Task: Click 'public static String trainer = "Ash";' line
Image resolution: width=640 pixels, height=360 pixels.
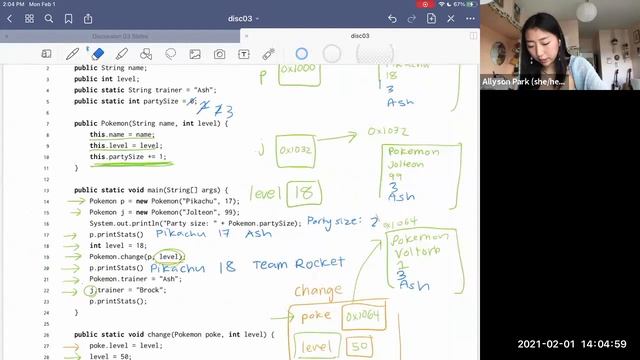Action: 145,90
